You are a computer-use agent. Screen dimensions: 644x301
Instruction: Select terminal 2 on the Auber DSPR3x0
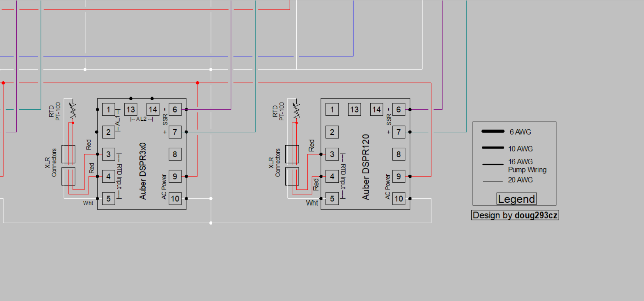[x=108, y=132]
